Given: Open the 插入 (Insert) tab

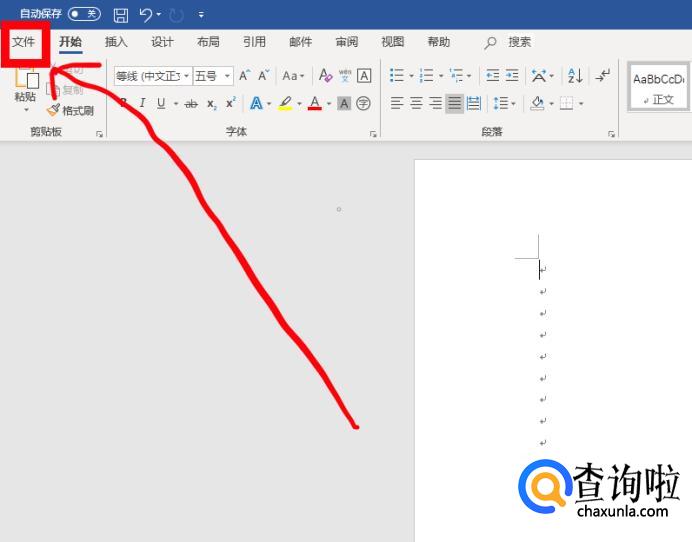Looking at the screenshot, I should pos(117,42).
